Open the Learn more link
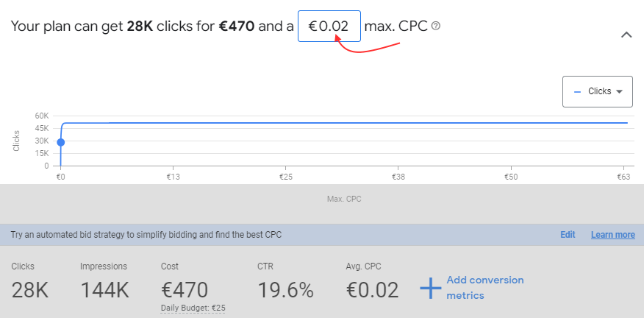This screenshot has height=318, width=644. pyautogui.click(x=612, y=235)
